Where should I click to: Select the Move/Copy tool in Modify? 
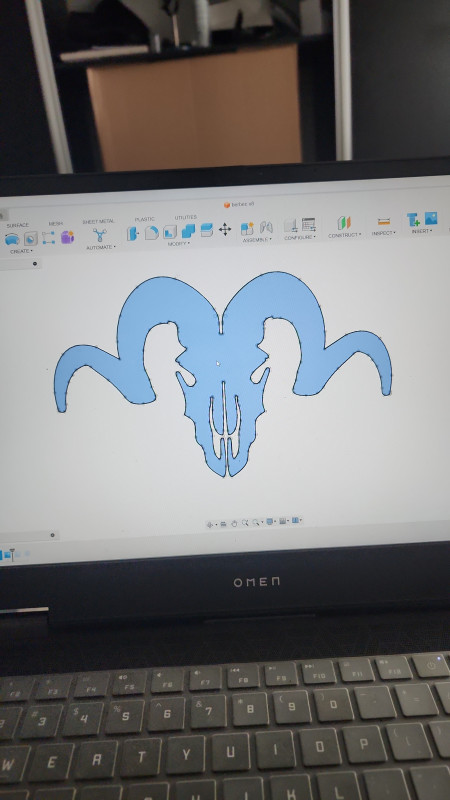pyautogui.click(x=225, y=229)
